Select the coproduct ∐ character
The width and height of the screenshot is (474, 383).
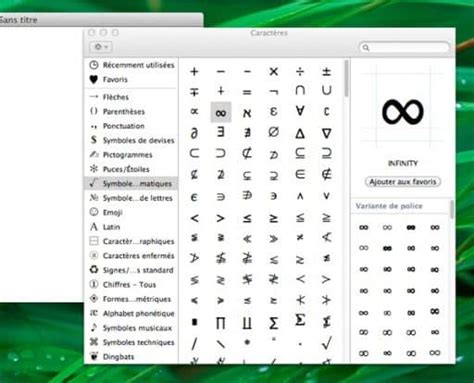click(x=247, y=323)
